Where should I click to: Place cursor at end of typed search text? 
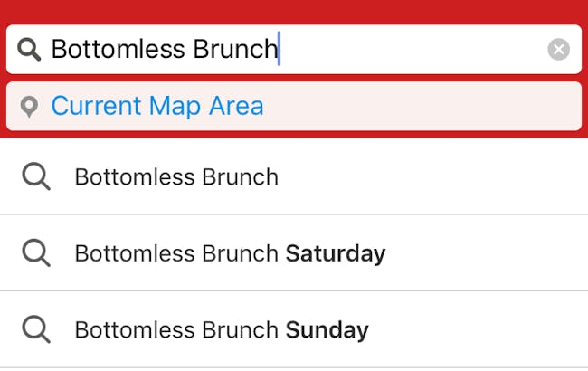[x=279, y=49]
